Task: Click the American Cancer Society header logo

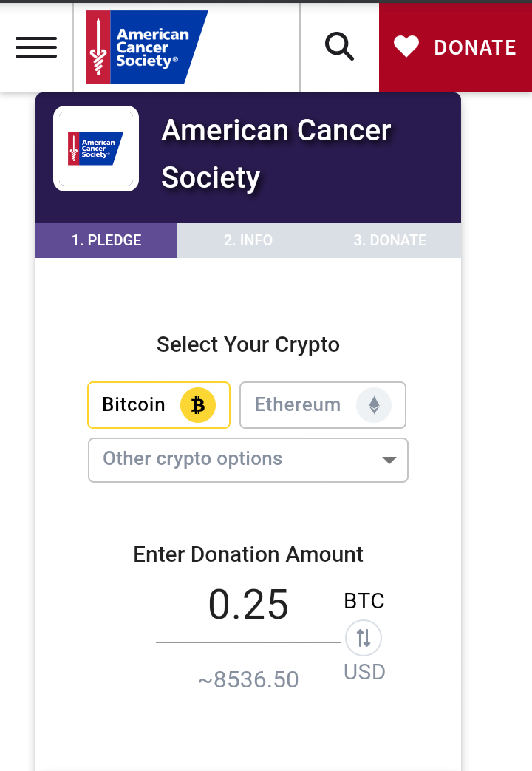Action: [x=146, y=47]
